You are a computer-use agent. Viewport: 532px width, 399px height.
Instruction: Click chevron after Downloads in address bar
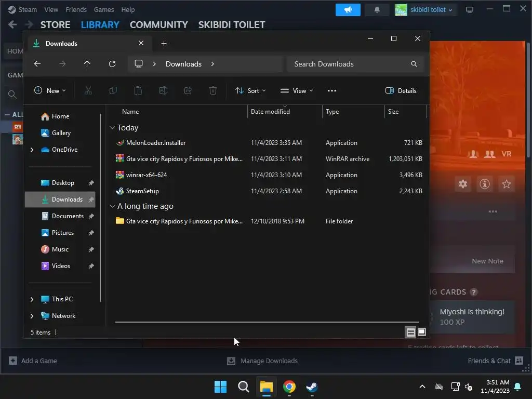pyautogui.click(x=212, y=64)
